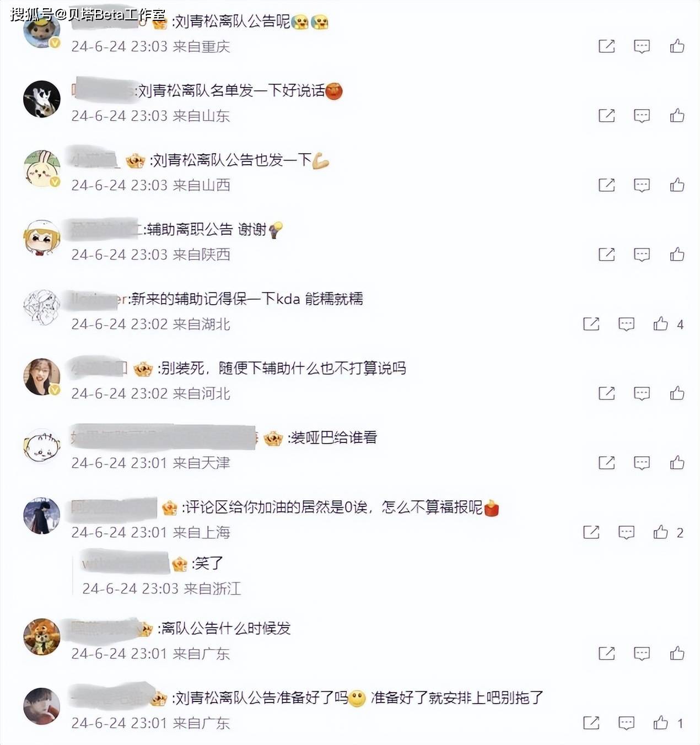Reply to the 山西 comment about 离队公告

[x=642, y=185]
